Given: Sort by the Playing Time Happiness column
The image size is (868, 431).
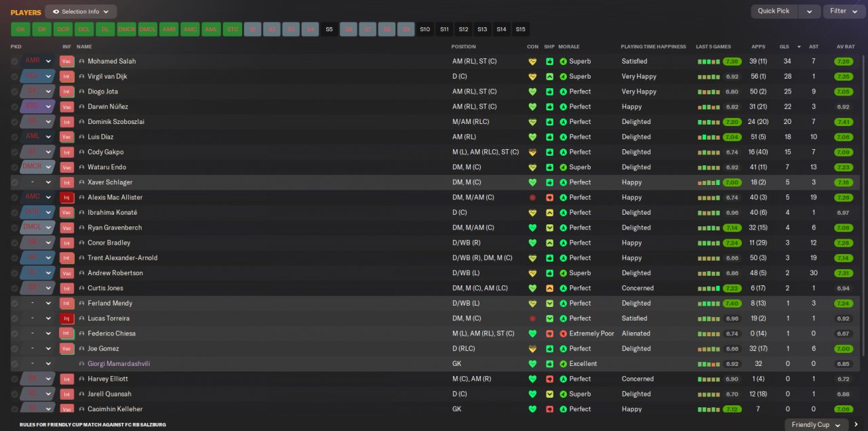Looking at the screenshot, I should 654,47.
